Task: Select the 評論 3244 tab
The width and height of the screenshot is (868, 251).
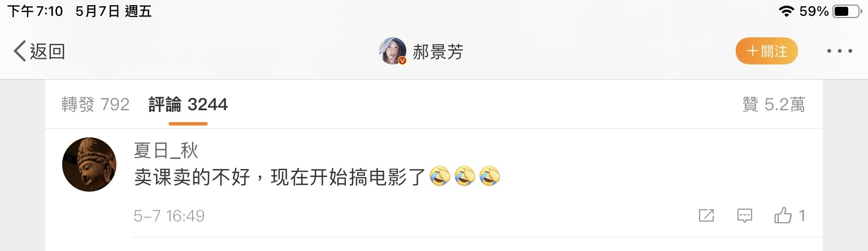Action: pyautogui.click(x=188, y=105)
